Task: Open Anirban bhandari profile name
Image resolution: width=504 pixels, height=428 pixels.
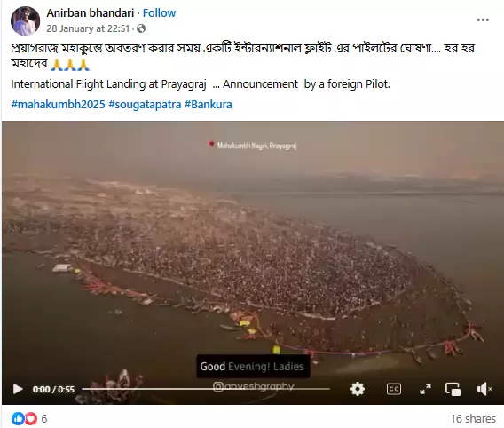Action: (x=90, y=12)
